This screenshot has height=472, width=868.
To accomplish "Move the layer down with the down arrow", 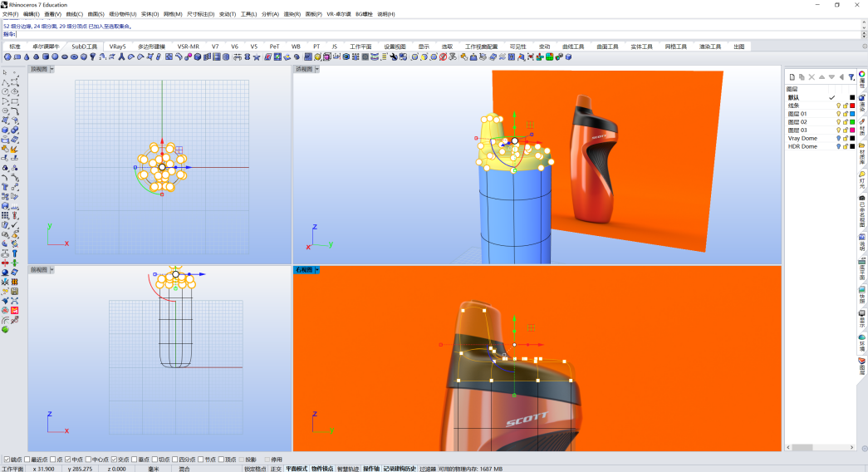I will (x=831, y=77).
